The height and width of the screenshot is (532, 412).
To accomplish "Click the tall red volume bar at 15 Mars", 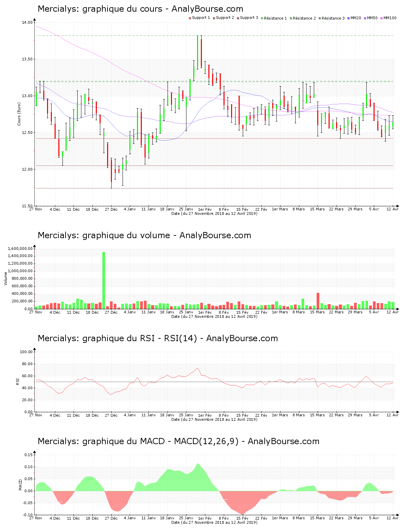I will click(318, 301).
